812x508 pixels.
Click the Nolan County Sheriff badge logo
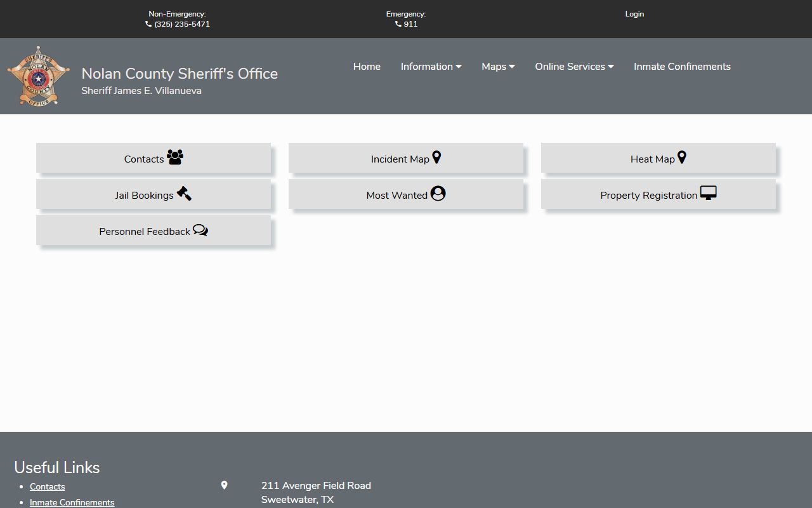click(x=38, y=76)
